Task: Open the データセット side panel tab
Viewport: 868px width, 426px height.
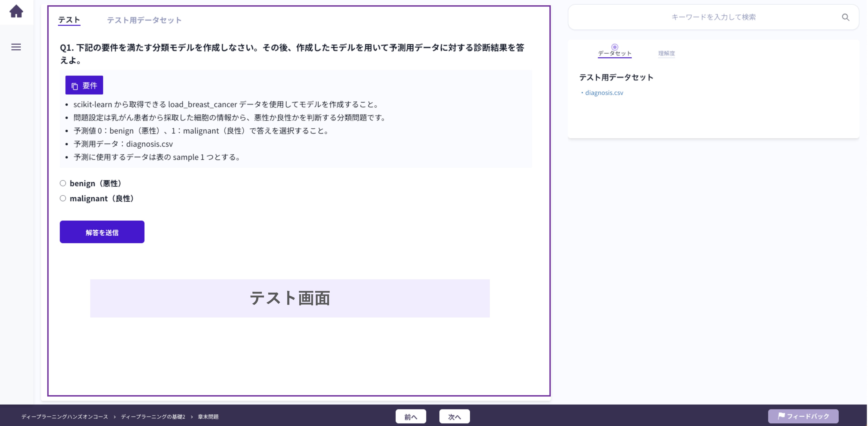Action: click(614, 53)
